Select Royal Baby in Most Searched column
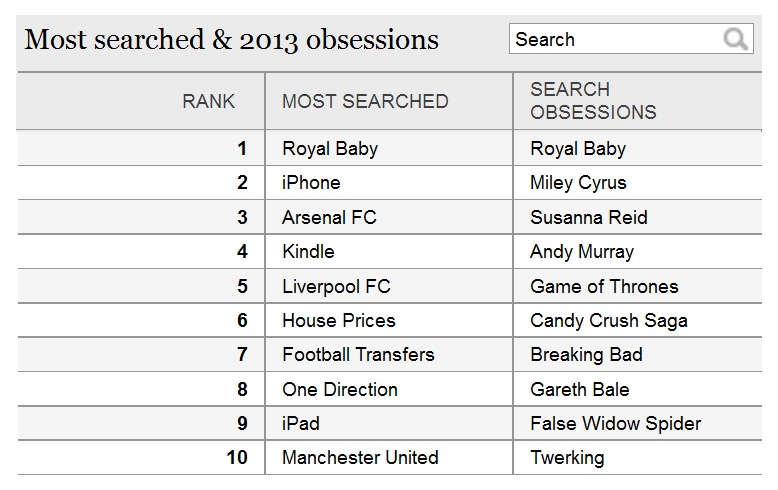Screen dimensions: 778x490 (330, 149)
